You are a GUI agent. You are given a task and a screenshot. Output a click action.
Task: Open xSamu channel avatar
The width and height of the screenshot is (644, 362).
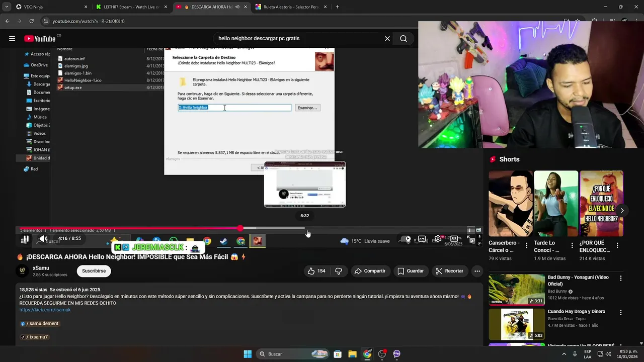point(23,271)
